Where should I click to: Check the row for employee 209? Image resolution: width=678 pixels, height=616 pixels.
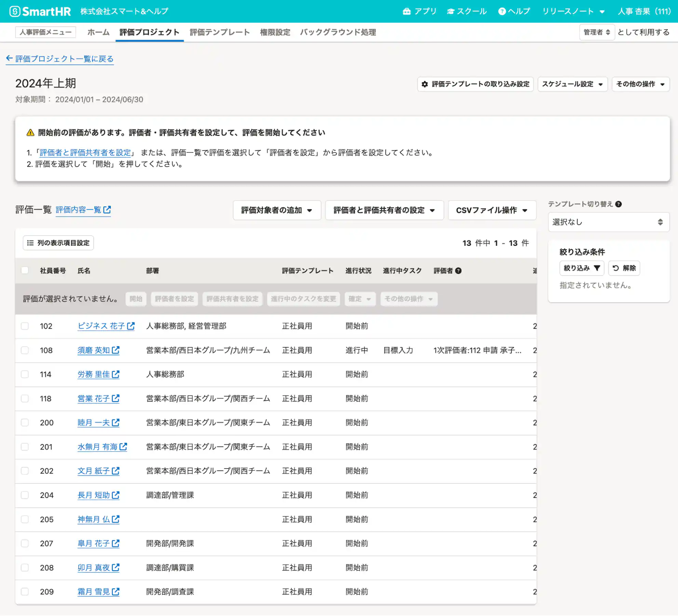click(25, 592)
